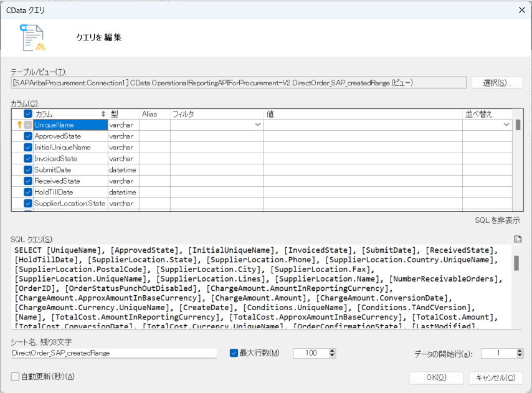532x393 pixels.
Task: Click the datetime type cell for HoldTillDate
Action: coord(123,192)
